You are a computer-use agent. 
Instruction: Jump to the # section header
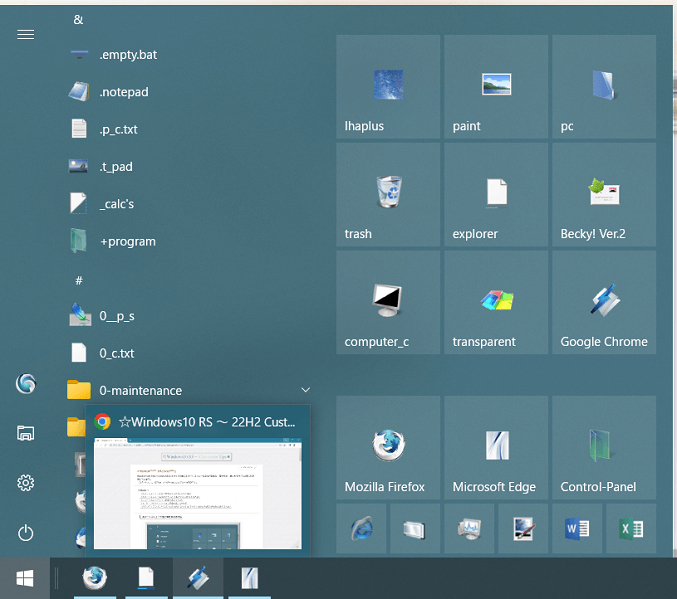pos(79,281)
